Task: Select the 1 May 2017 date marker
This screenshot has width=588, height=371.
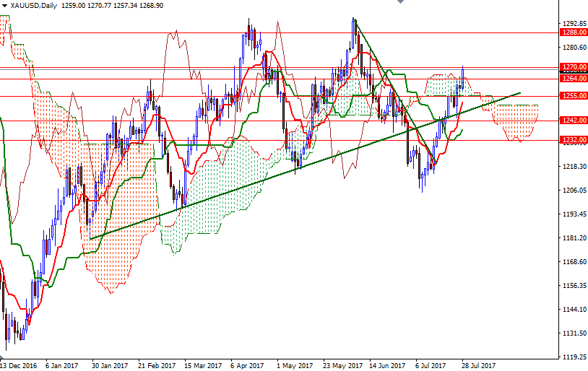Action: pos(293,365)
